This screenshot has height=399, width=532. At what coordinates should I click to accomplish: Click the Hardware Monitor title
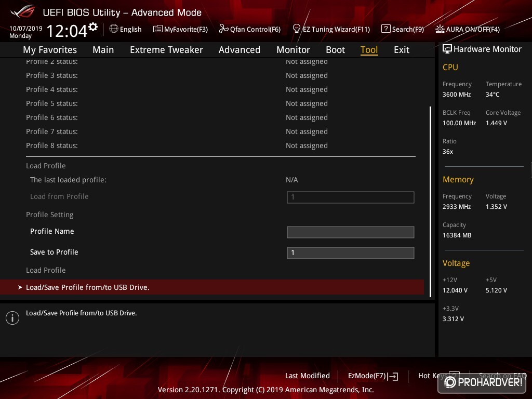(x=487, y=49)
